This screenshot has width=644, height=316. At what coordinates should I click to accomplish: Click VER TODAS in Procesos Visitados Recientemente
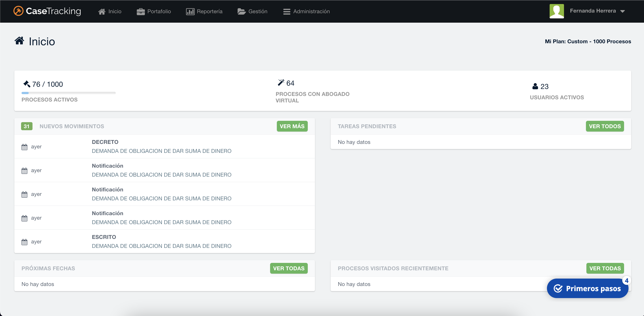[605, 268]
